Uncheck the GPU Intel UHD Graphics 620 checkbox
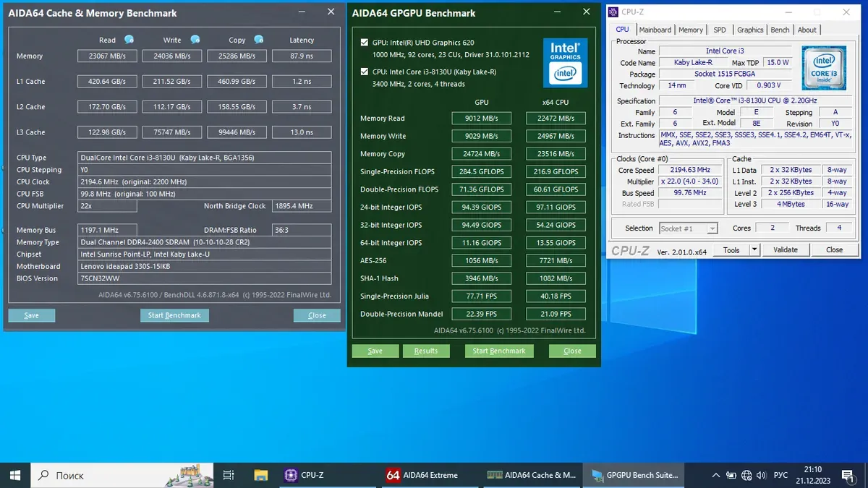The image size is (868, 488). pyautogui.click(x=364, y=43)
